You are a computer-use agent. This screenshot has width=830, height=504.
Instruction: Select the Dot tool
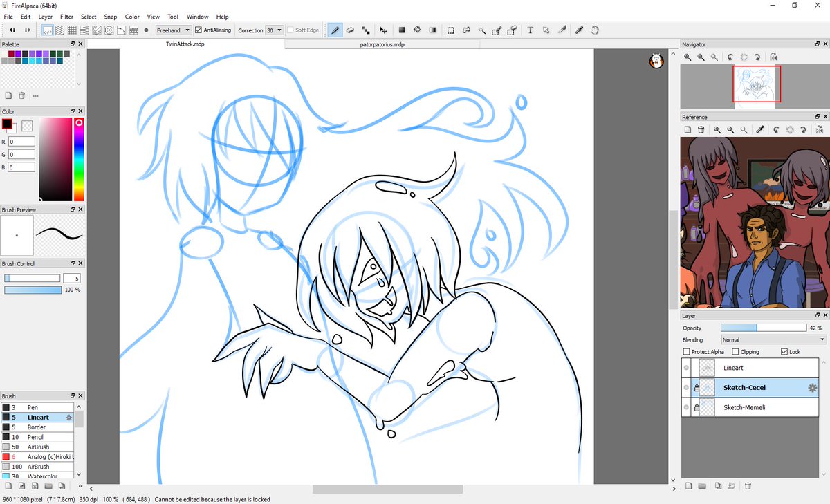pos(365,30)
